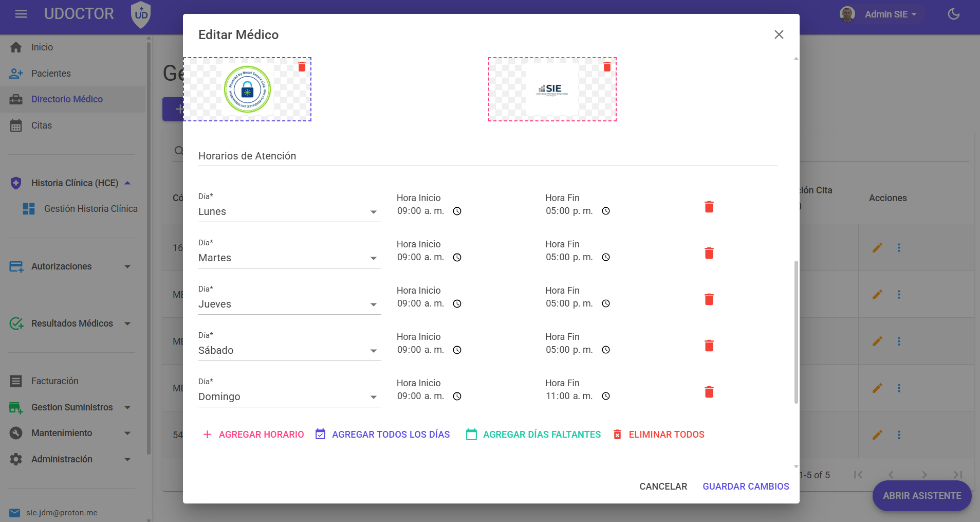Remove the SIE logo image

point(607,67)
